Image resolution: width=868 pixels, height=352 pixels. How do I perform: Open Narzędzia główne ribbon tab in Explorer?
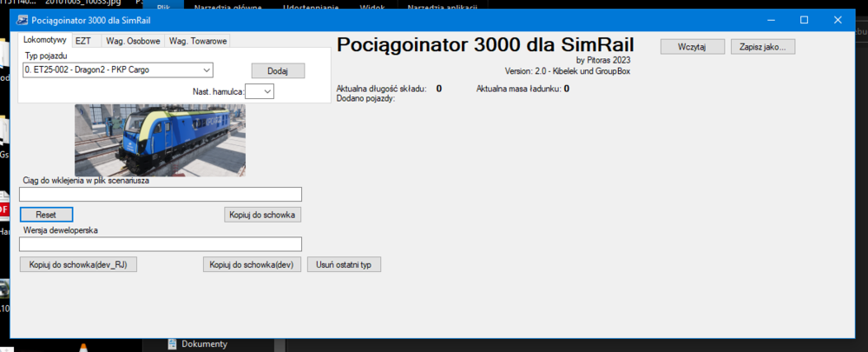[228, 8]
